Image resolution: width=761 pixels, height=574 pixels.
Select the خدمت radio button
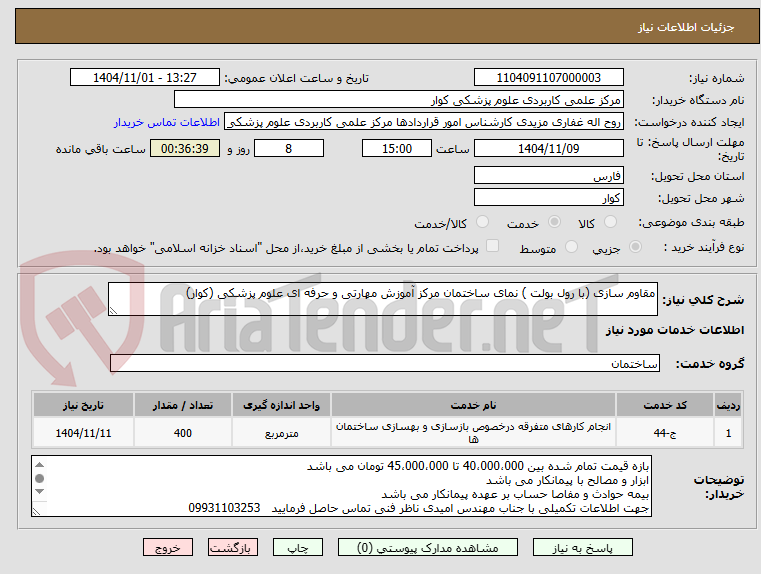(x=554, y=222)
